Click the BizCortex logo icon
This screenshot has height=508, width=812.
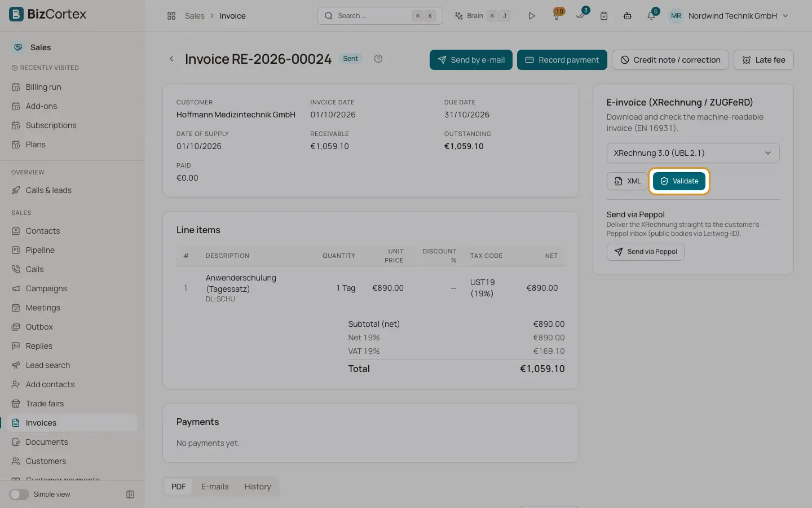pyautogui.click(x=16, y=14)
